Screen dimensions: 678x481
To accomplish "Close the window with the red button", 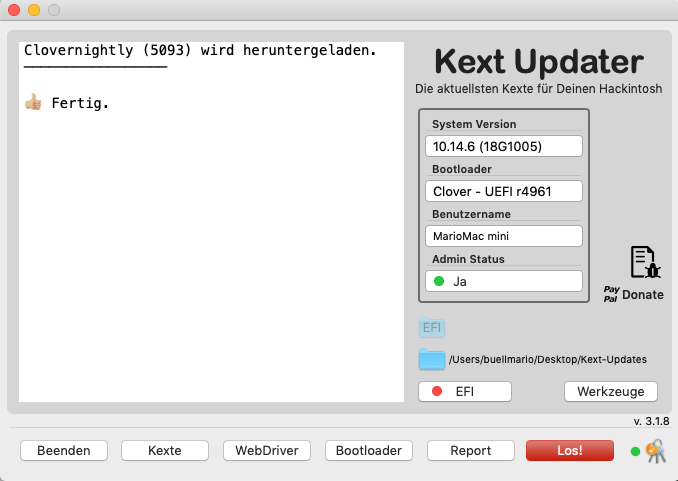I will [14, 10].
